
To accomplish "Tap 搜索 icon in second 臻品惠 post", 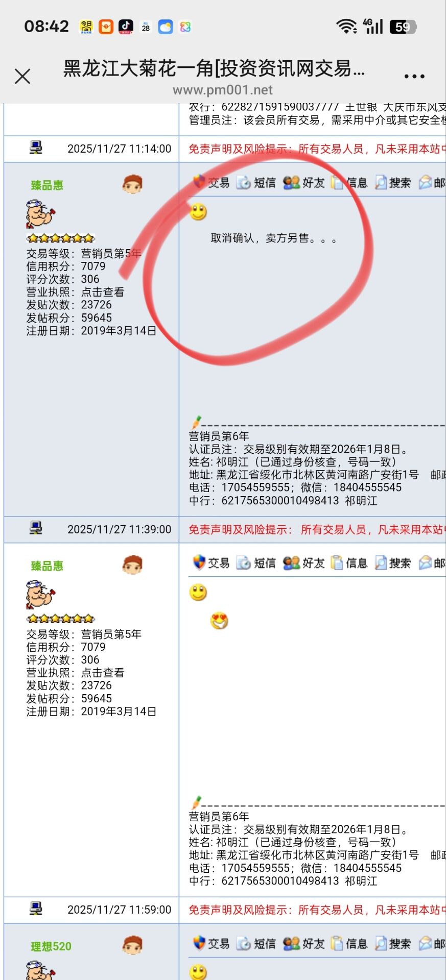I will tap(392, 562).
